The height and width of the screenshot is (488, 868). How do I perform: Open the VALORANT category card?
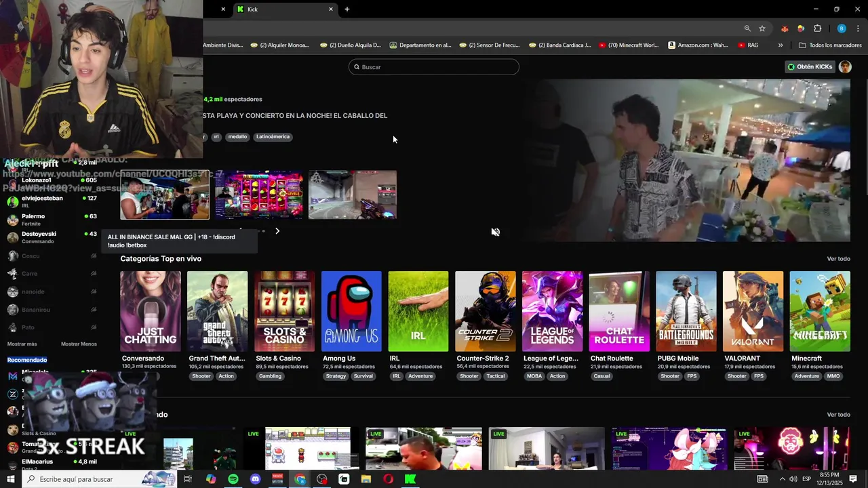coord(753,311)
